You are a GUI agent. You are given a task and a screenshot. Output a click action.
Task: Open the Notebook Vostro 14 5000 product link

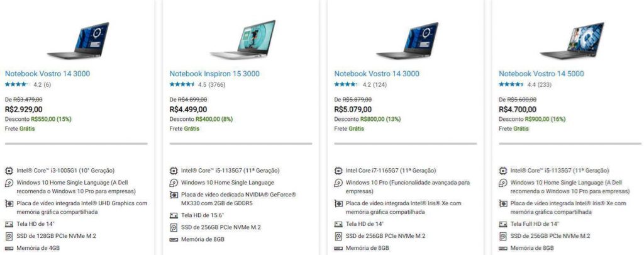click(541, 74)
